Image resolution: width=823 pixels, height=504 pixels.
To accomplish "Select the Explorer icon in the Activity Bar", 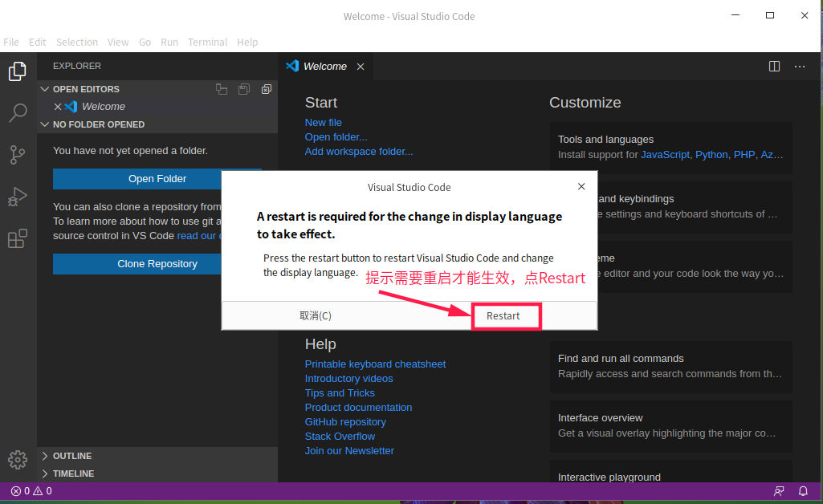I will pos(17,71).
